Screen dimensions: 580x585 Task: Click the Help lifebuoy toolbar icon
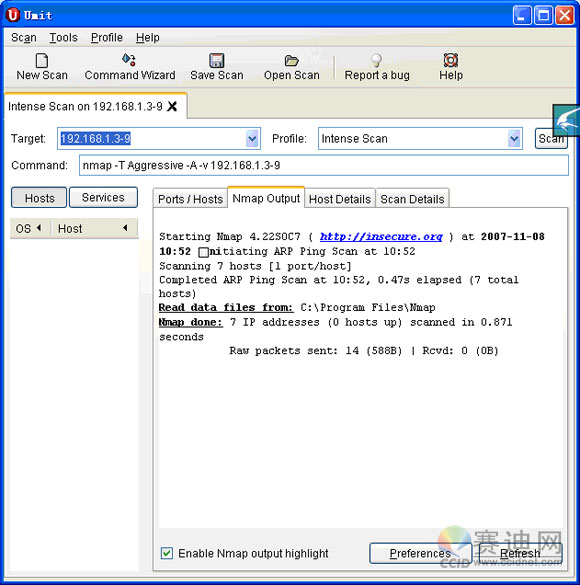tap(451, 60)
